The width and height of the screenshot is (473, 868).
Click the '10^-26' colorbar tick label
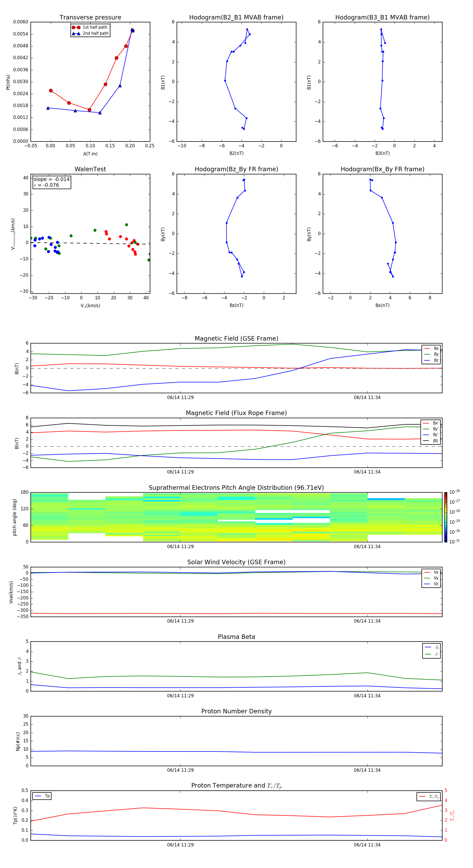455,492
